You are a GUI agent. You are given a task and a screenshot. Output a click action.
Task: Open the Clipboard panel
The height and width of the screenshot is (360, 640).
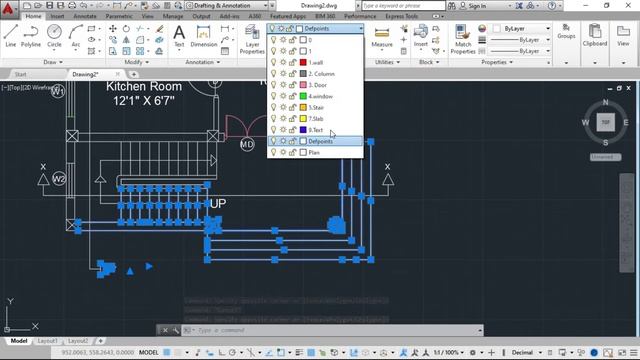[x=595, y=35]
